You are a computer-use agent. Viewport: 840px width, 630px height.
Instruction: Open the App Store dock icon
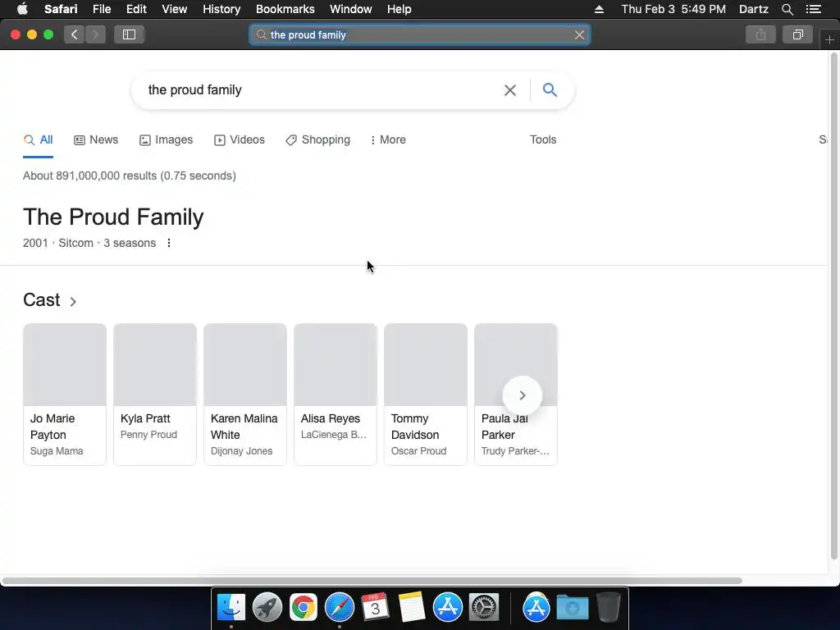point(448,608)
